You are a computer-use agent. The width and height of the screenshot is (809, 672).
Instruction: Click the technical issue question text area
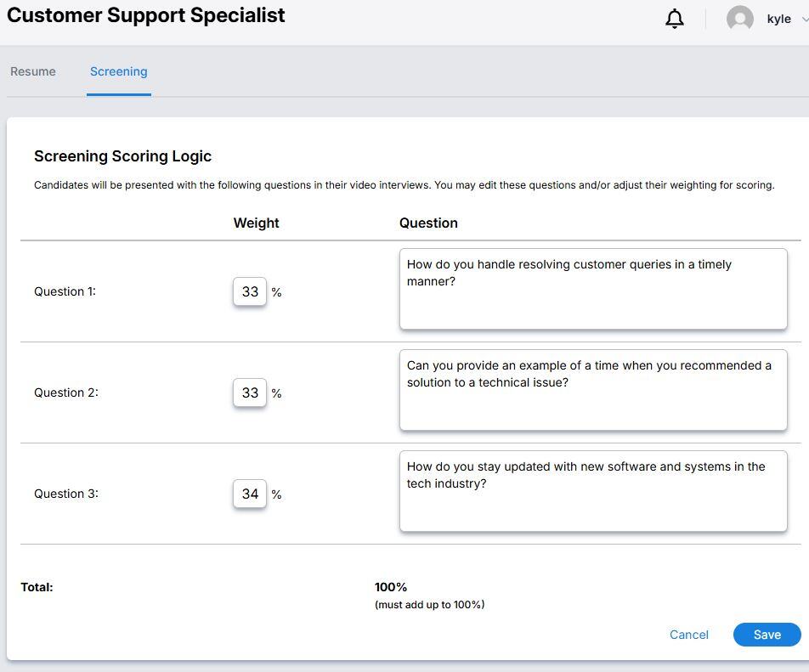[593, 390]
